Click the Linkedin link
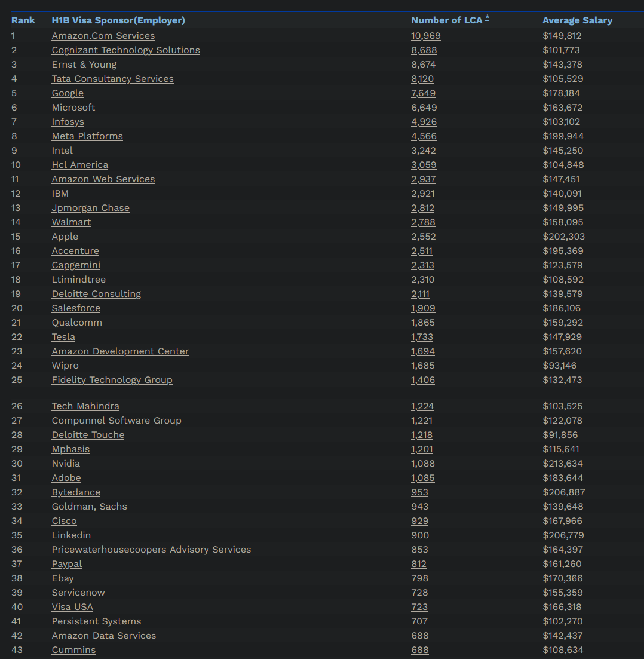 coord(71,535)
